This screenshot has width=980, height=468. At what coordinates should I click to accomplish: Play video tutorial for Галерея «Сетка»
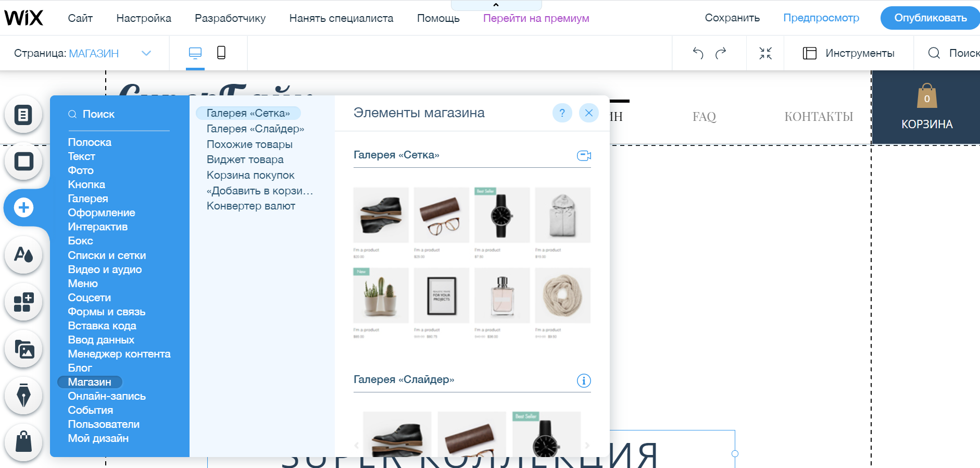click(x=584, y=155)
